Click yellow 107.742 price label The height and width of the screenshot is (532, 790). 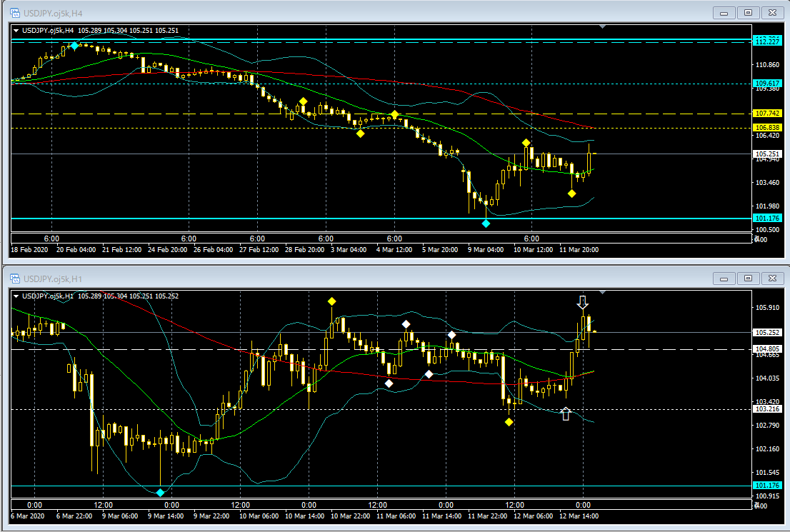point(767,114)
